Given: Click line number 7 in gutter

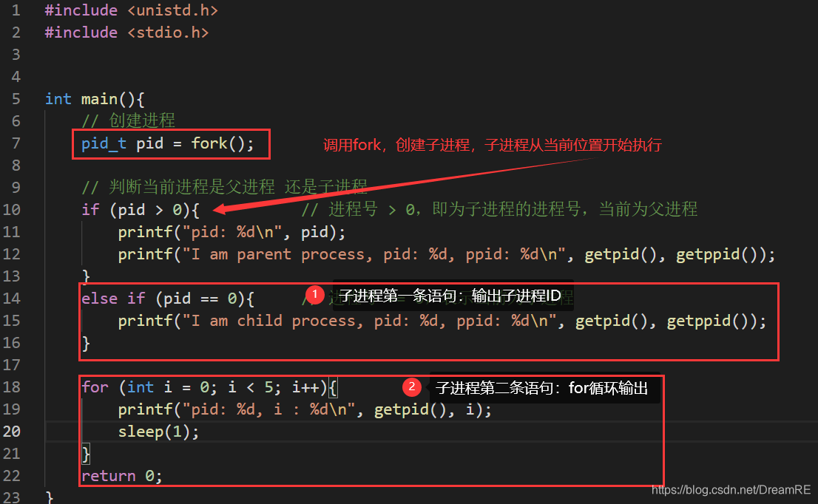Looking at the screenshot, I should pos(16,143).
